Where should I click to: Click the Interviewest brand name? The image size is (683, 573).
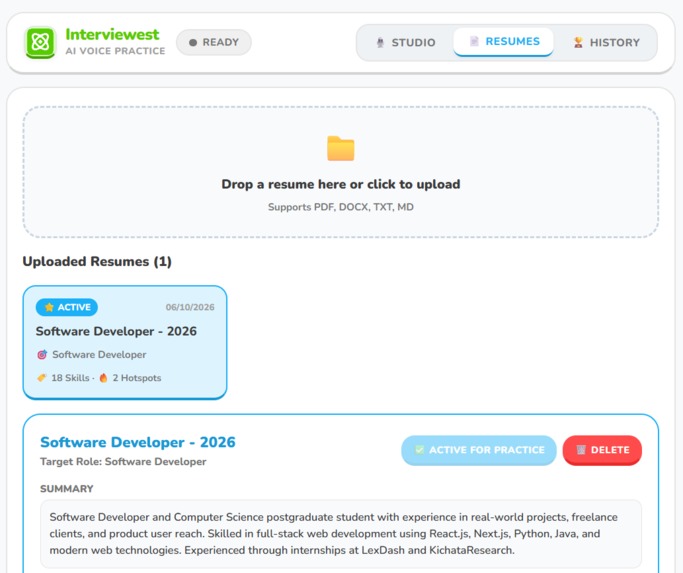coord(112,34)
